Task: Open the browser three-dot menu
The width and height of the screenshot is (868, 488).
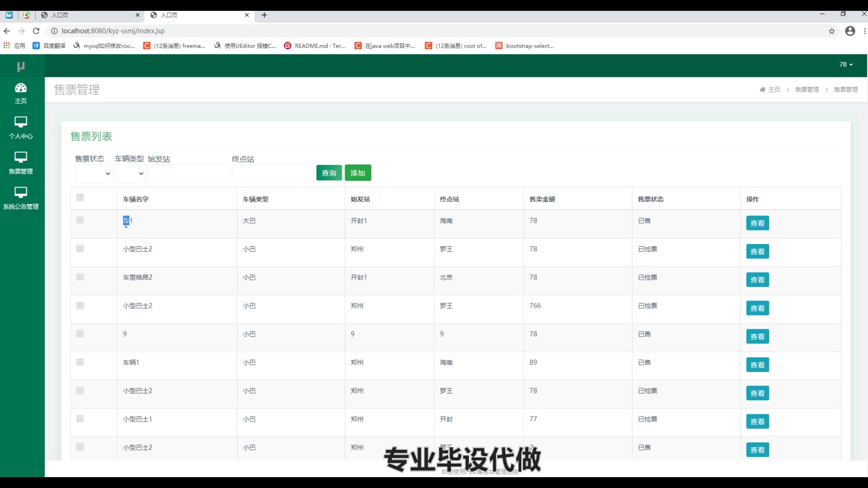Action: pos(864,31)
